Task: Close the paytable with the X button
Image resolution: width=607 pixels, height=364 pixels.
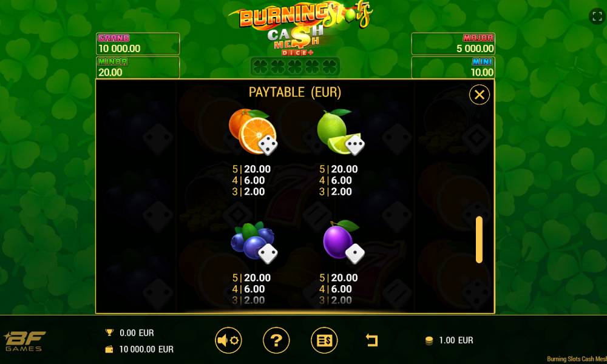Action: click(x=480, y=95)
